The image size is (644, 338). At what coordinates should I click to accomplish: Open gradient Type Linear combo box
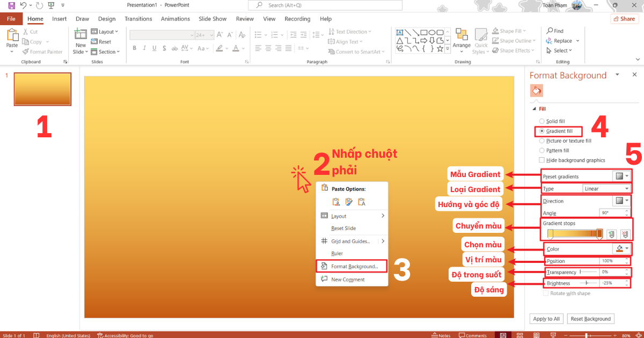(x=606, y=189)
